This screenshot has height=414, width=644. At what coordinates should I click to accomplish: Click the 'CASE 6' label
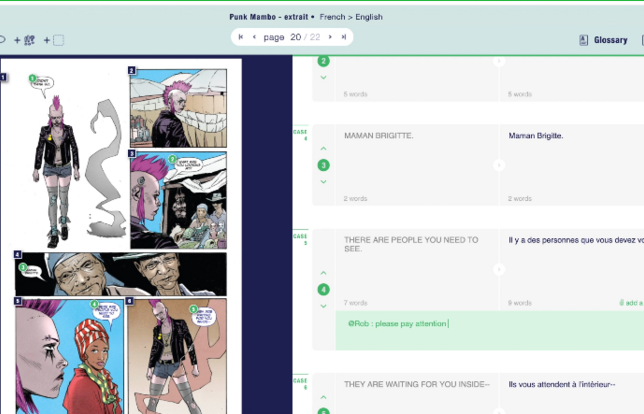tap(300, 384)
